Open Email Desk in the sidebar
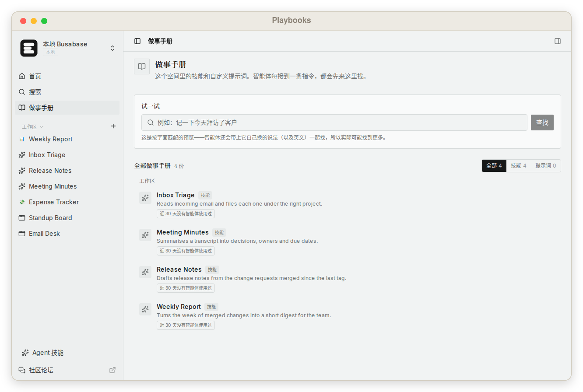Image resolution: width=583 pixels, height=392 pixels. (67, 234)
